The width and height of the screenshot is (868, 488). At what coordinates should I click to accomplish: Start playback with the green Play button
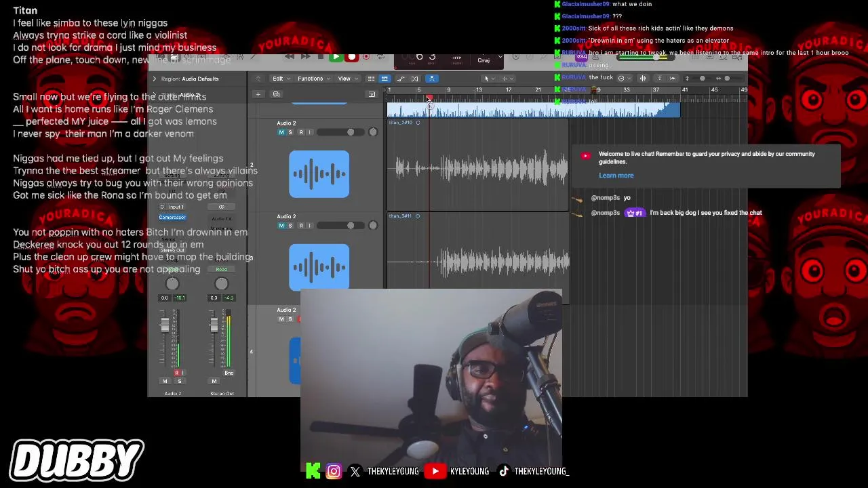(336, 57)
